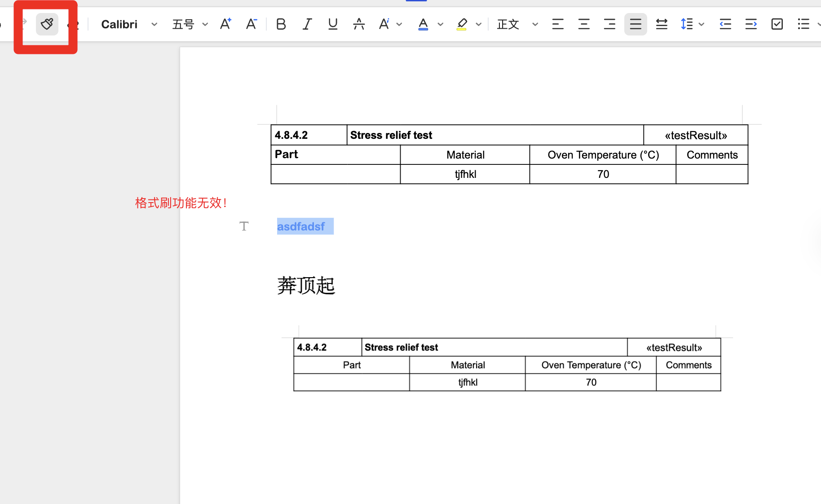This screenshot has width=821, height=504.
Task: Open the 五号 font size selector
Action: pos(183,24)
